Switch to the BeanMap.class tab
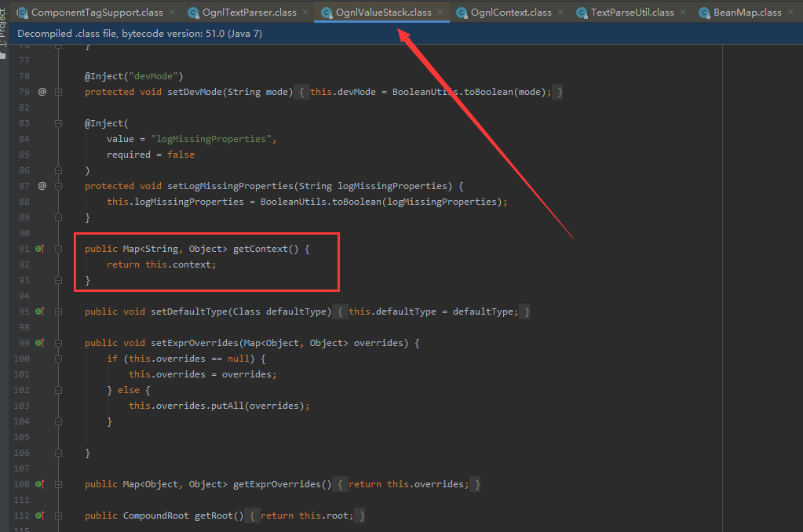Screen dimensions: 803x532 pyautogui.click(x=747, y=12)
